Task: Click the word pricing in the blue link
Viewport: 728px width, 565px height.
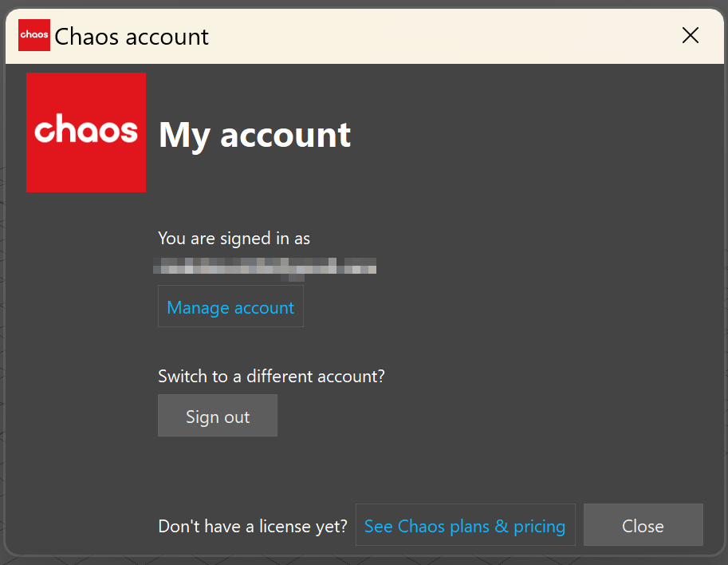Action: click(539, 527)
